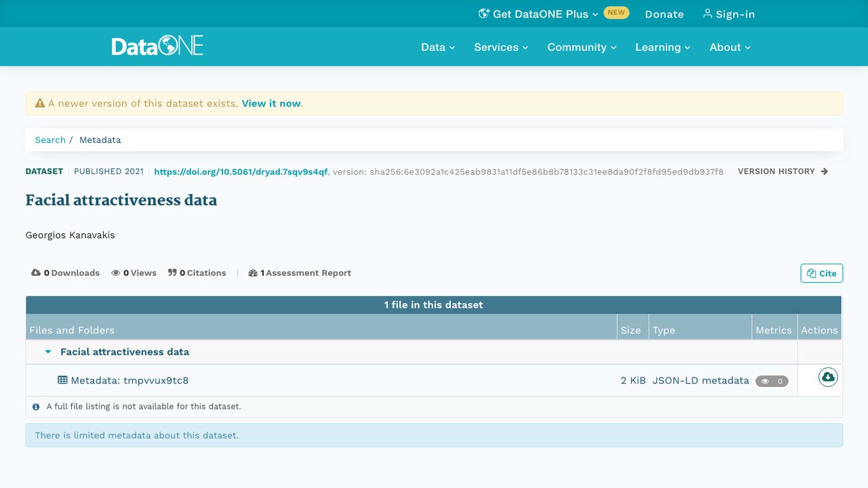
Task: Collapse the Facial attractiveness data folder
Action: (48, 352)
